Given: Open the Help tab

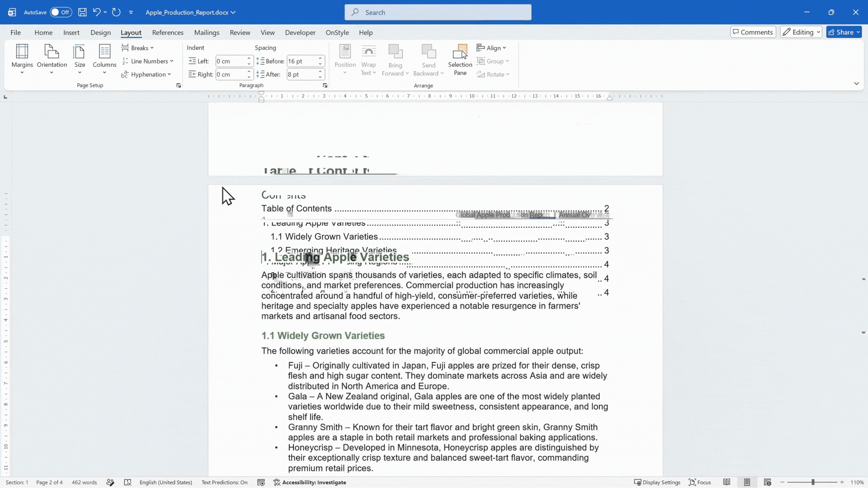Looking at the screenshot, I should pyautogui.click(x=366, y=33).
